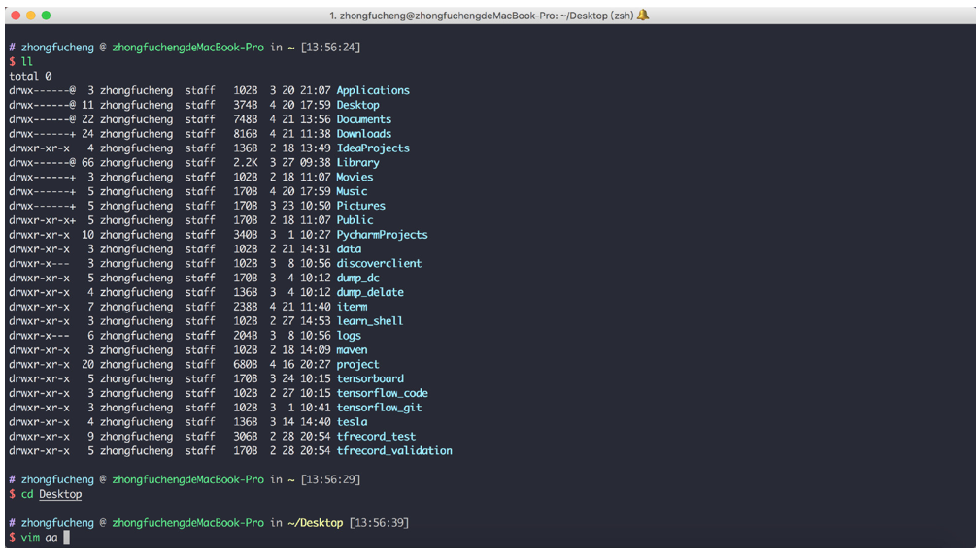980x558 pixels.
Task: Select the project directory name
Action: (358, 364)
